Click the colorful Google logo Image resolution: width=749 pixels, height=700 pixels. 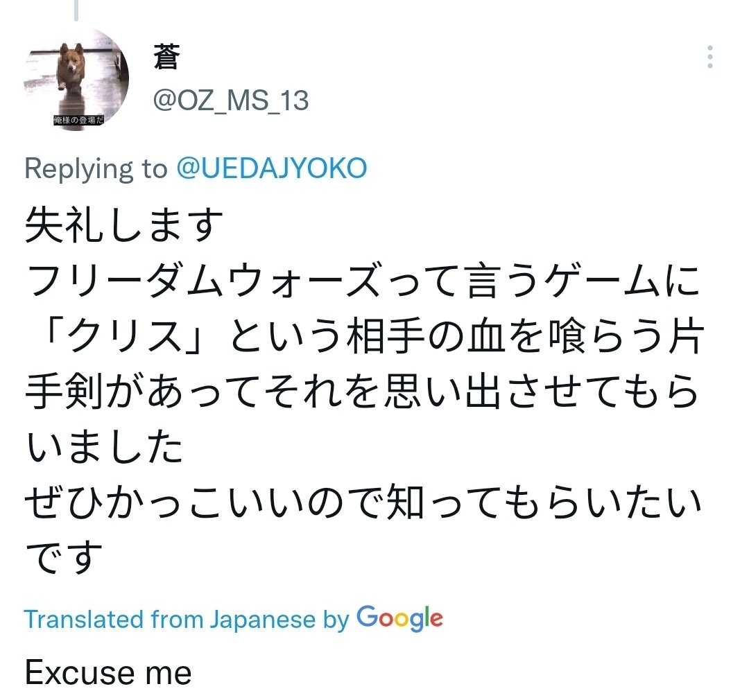pos(400,618)
